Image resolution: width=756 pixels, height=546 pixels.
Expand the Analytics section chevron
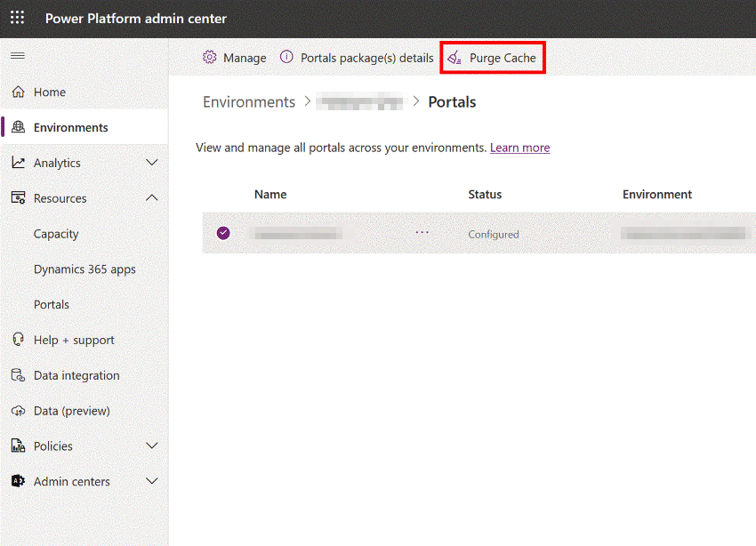[152, 163]
